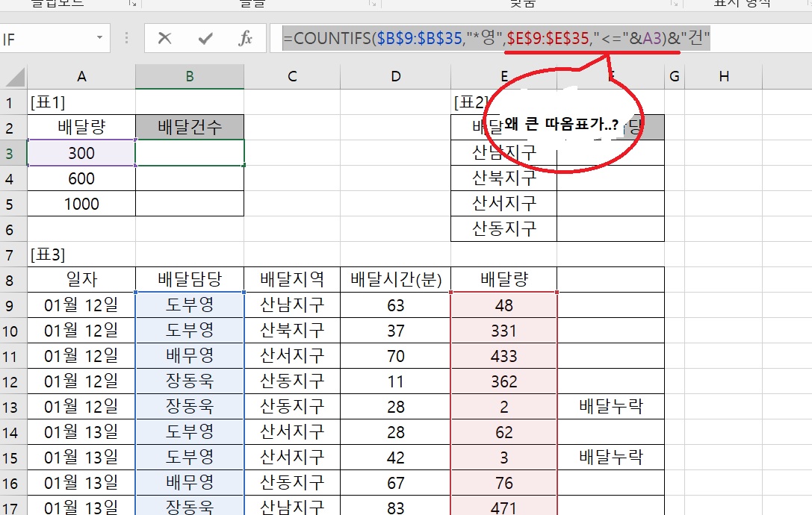Click the first 배달누락 cell in row 13

(610, 407)
